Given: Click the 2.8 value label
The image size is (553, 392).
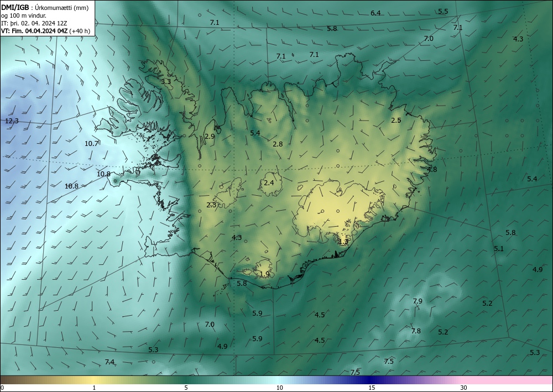Looking at the screenshot, I should point(278,144).
